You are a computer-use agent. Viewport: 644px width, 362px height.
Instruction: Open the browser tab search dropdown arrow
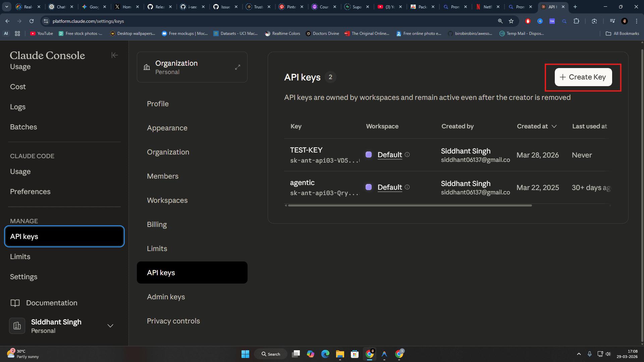[6, 7]
